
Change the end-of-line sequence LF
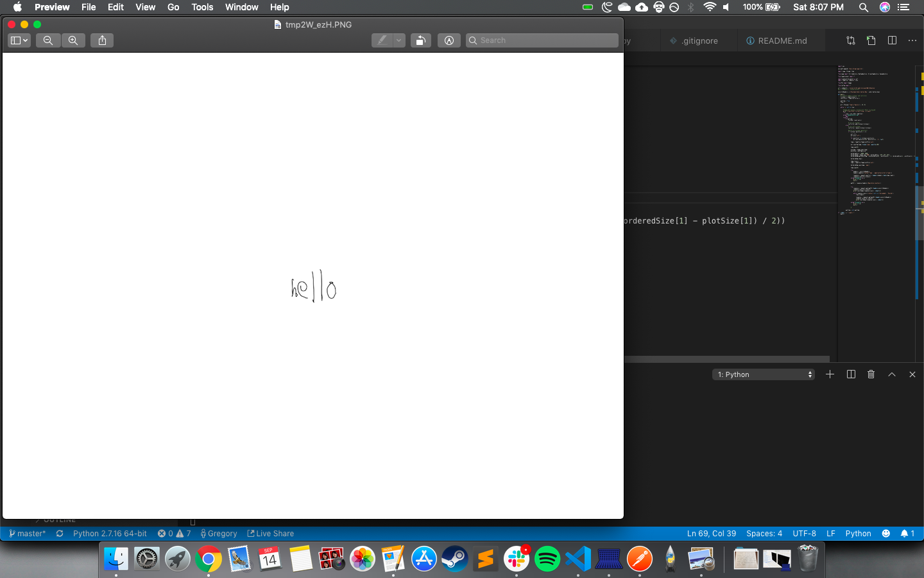(831, 534)
